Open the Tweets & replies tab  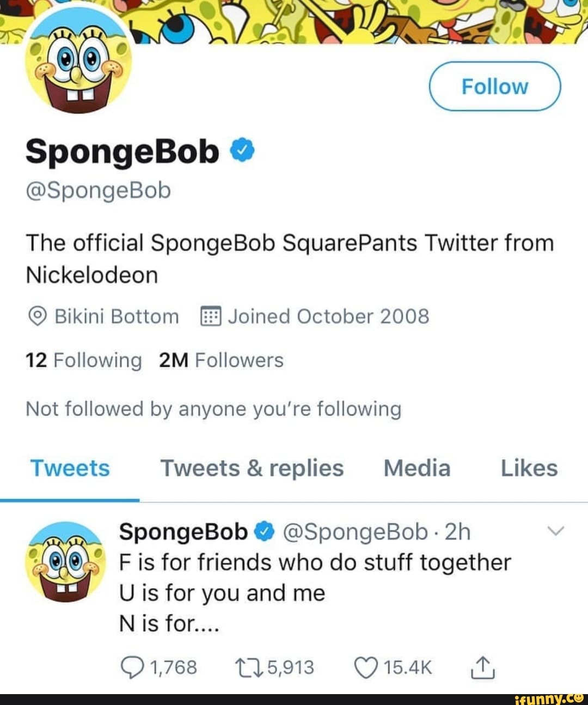[253, 468]
